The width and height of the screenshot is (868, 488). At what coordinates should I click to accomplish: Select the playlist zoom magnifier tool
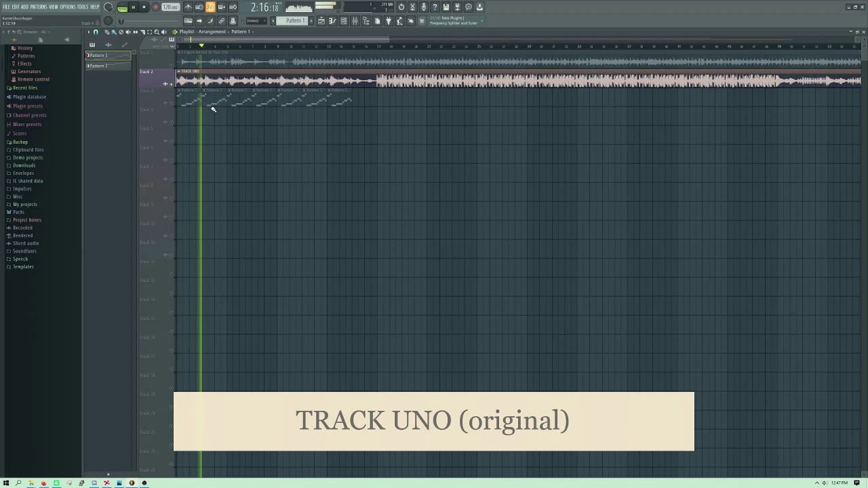tap(157, 32)
